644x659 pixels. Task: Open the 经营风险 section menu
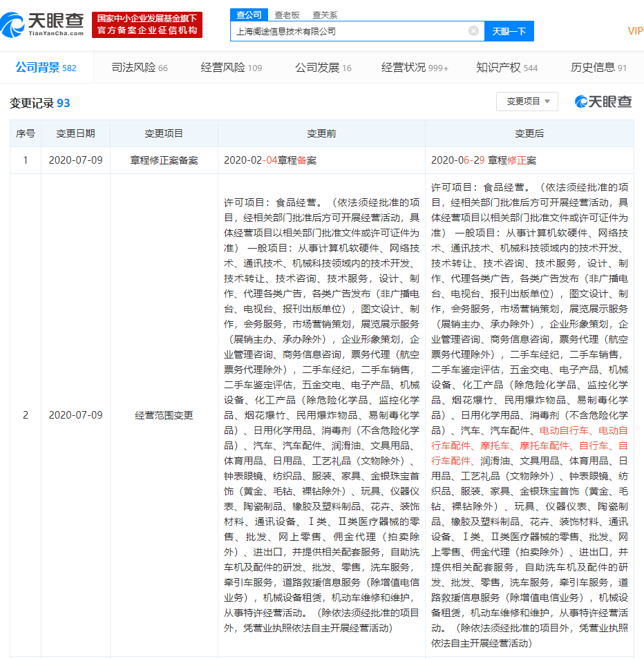(x=231, y=68)
